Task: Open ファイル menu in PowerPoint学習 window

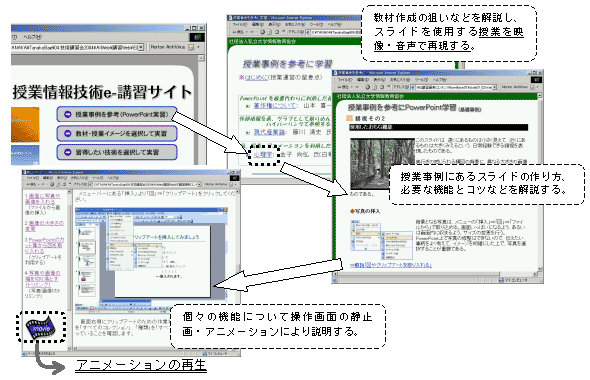Action: tap(344, 80)
